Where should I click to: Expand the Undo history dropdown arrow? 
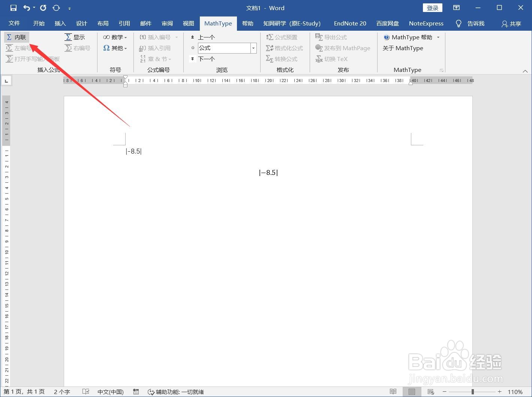coord(34,8)
